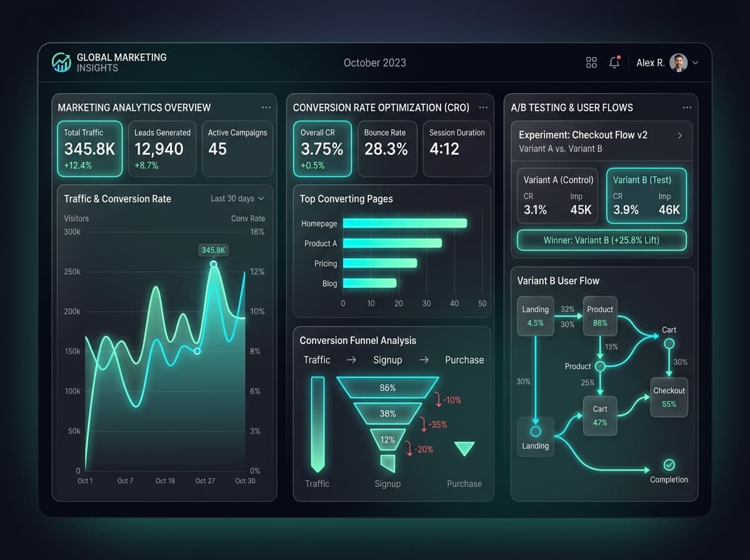
Task: Click the Blog bar
Action: [x=370, y=283]
